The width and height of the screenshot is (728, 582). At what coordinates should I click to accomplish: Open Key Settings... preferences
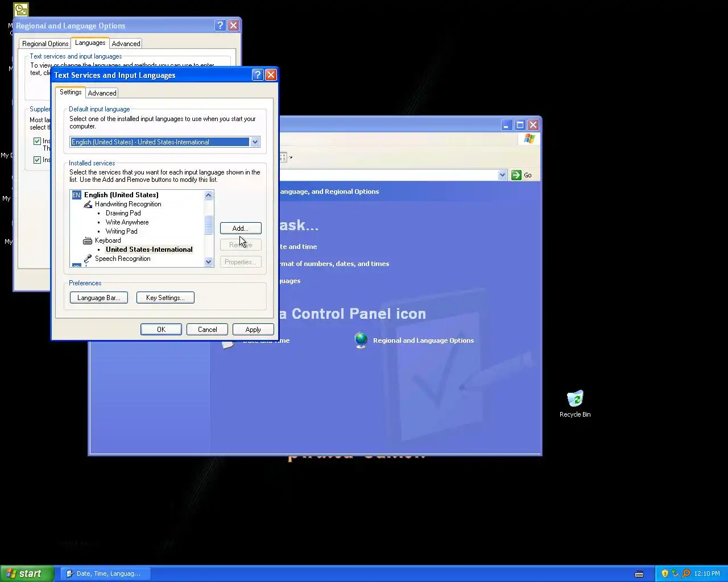click(165, 298)
